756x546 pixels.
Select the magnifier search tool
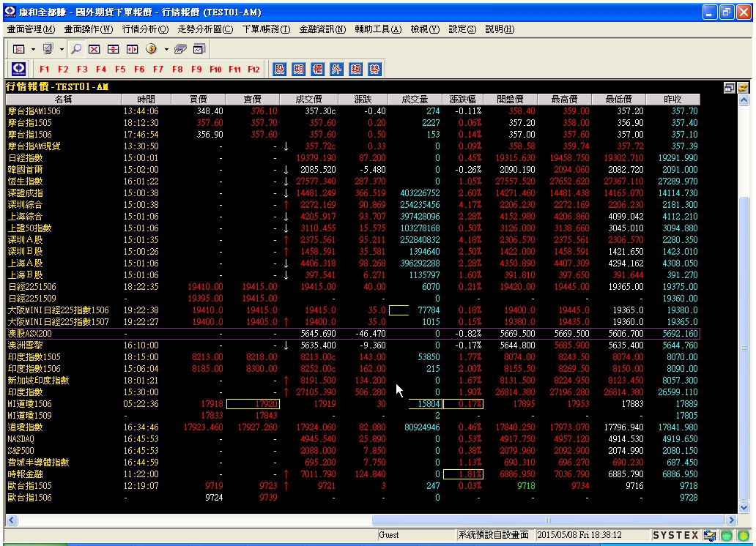point(75,49)
